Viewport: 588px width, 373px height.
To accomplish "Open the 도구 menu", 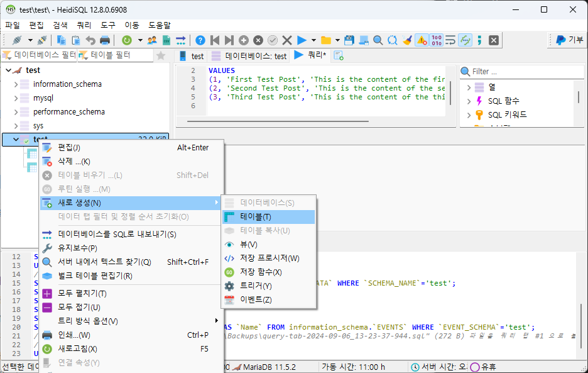I will pos(108,25).
